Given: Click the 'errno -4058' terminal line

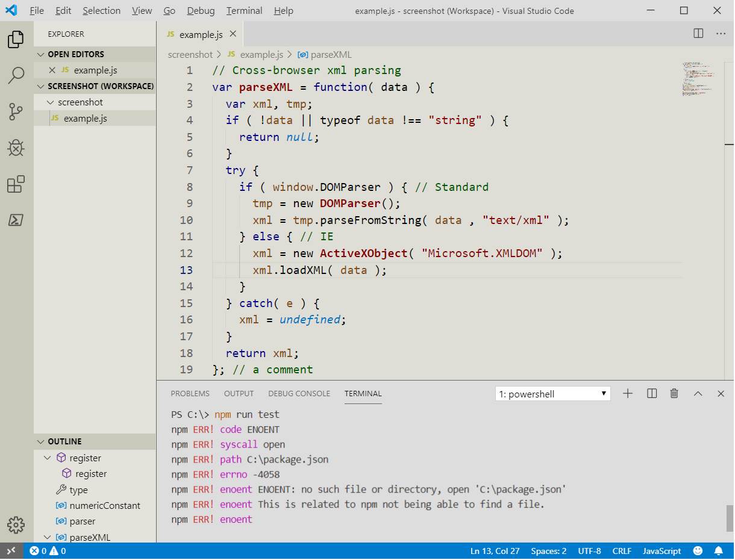Looking at the screenshot, I should [225, 474].
